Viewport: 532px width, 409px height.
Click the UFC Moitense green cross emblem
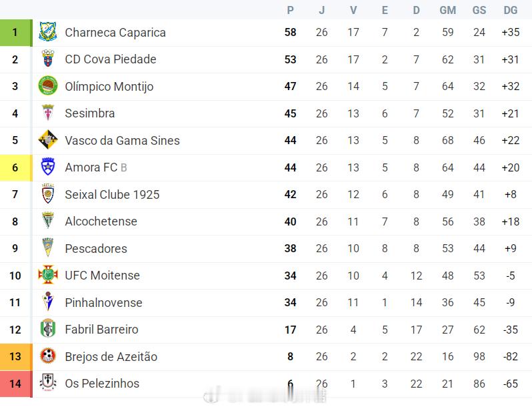[48, 275]
